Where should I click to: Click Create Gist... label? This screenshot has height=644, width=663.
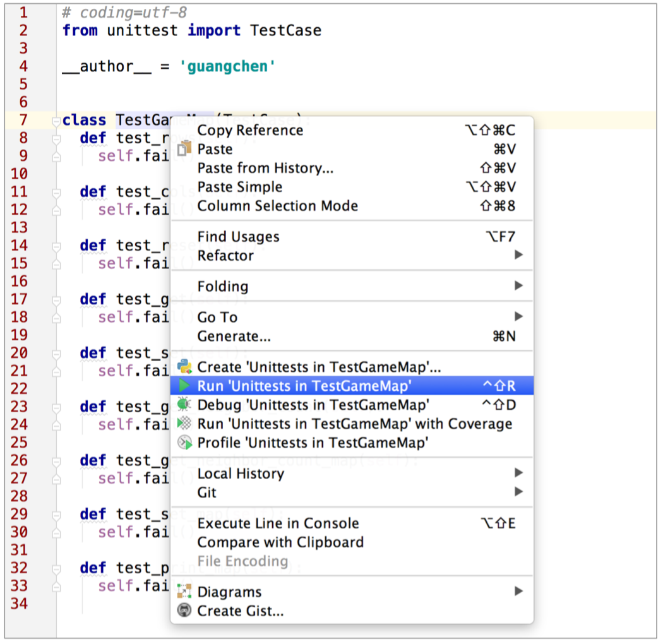pos(240,611)
